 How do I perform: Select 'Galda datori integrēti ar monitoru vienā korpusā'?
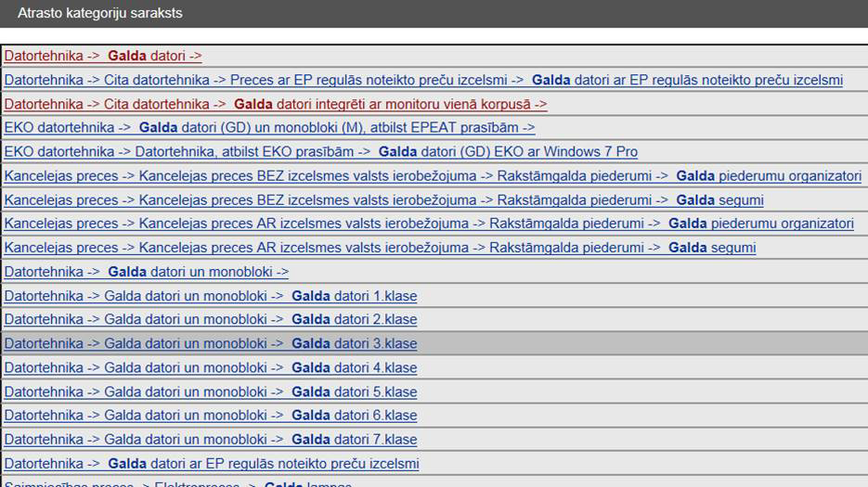click(276, 104)
